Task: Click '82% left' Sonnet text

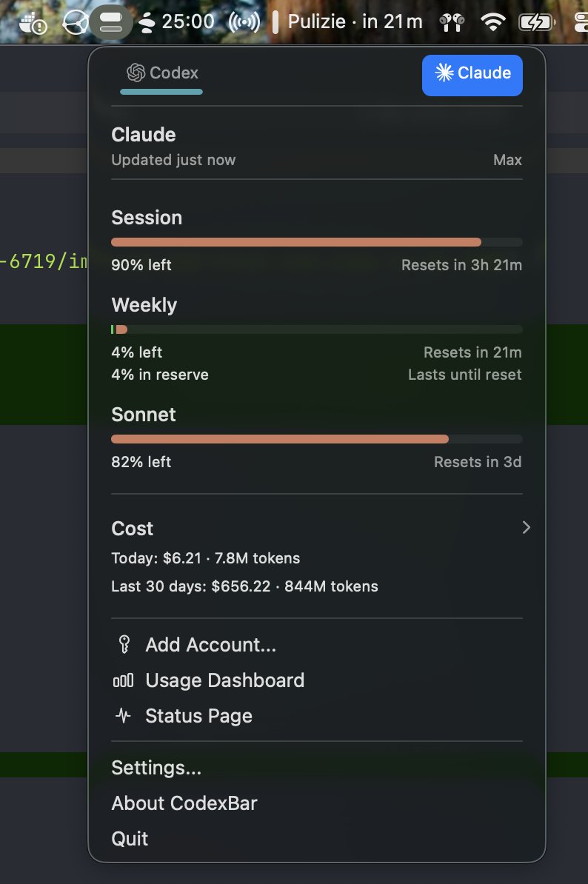Action: pos(141,462)
